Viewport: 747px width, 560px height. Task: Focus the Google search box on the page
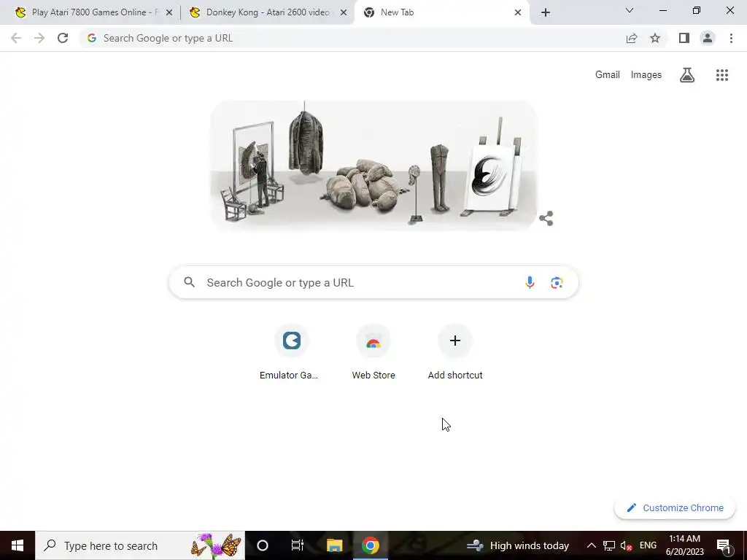click(373, 282)
